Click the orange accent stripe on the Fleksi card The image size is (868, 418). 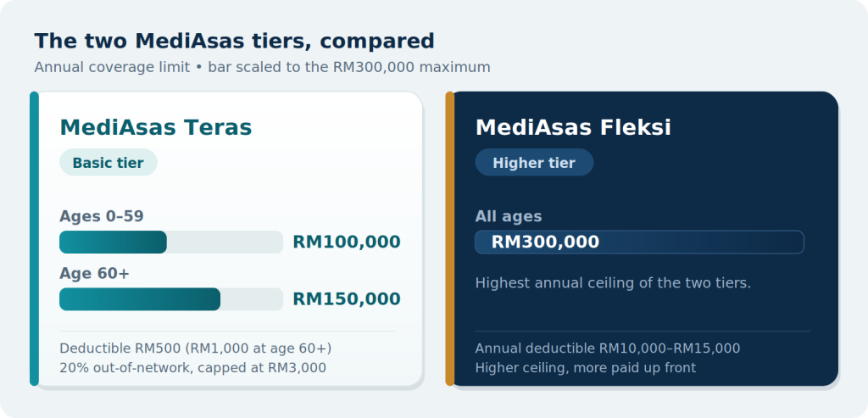pyautogui.click(x=450, y=238)
